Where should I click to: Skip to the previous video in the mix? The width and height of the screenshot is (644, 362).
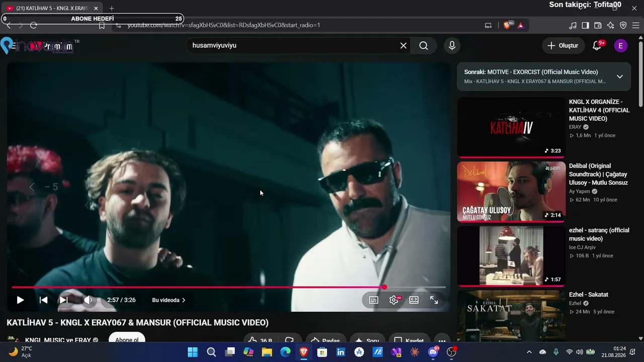point(44,300)
